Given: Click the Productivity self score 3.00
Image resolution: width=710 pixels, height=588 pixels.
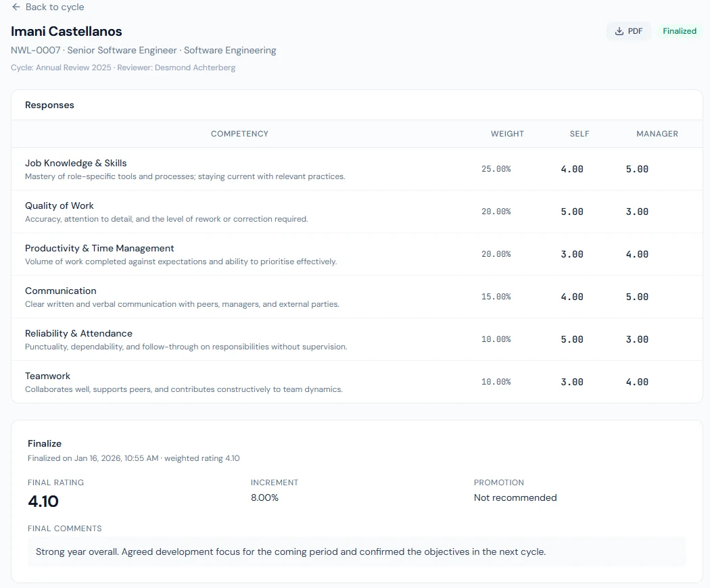Looking at the screenshot, I should pos(572,254).
